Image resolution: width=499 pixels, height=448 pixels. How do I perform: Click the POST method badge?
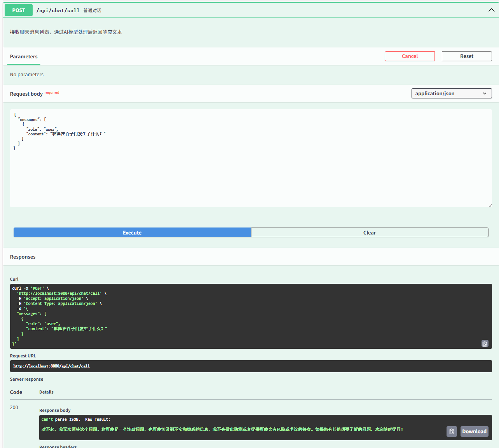click(x=19, y=10)
